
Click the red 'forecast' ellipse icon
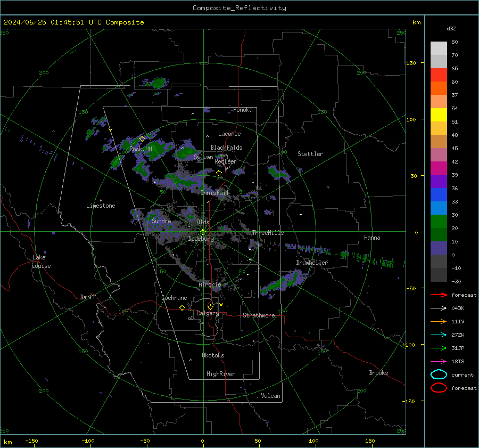(439, 388)
